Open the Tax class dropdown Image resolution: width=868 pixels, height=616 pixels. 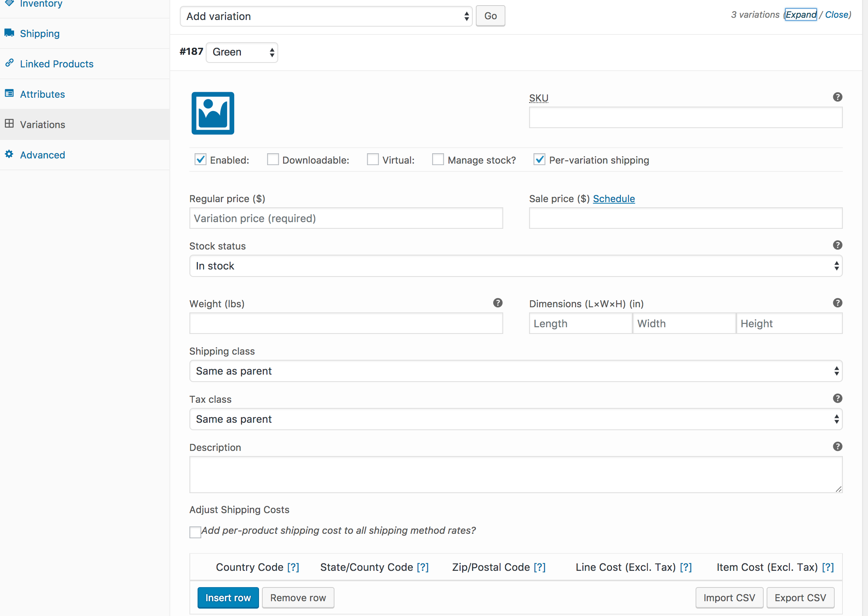click(516, 419)
